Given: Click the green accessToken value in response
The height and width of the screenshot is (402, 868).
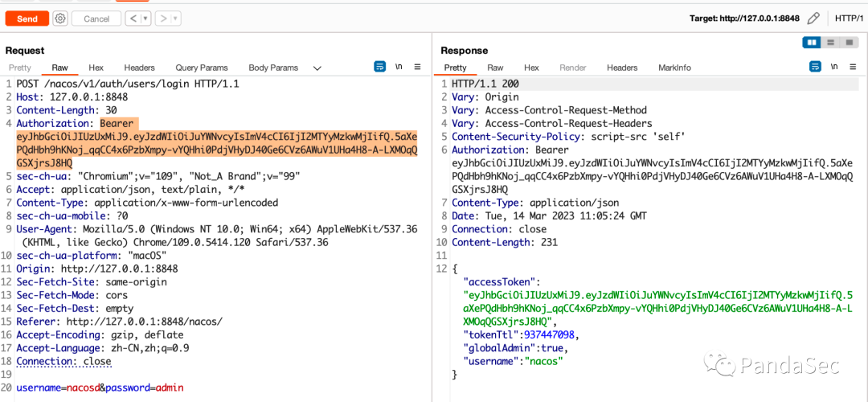Looking at the screenshot, I should 658,309.
